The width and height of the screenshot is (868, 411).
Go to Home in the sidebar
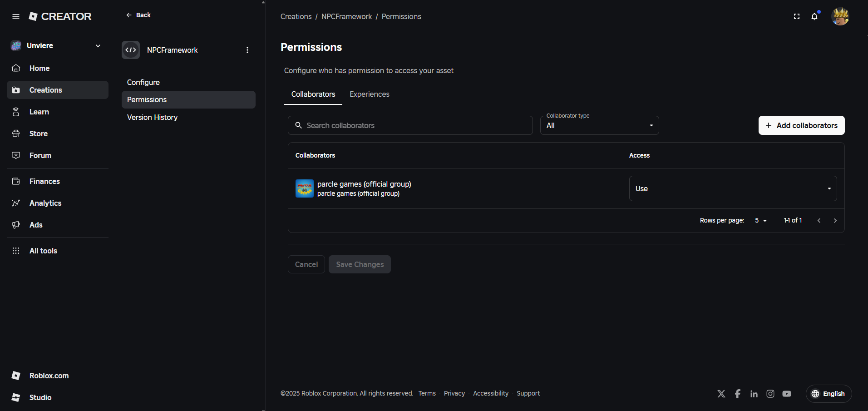58,68
